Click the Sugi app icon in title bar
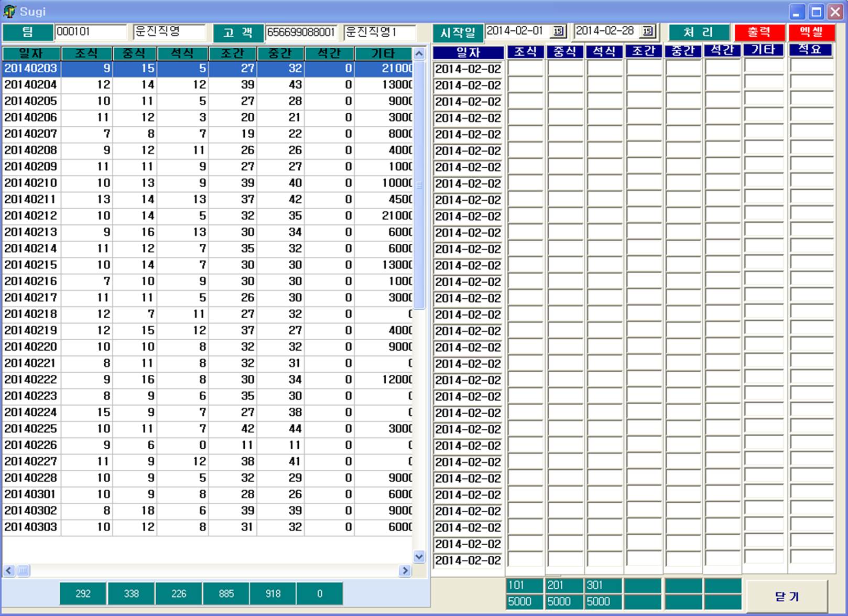 click(9, 11)
